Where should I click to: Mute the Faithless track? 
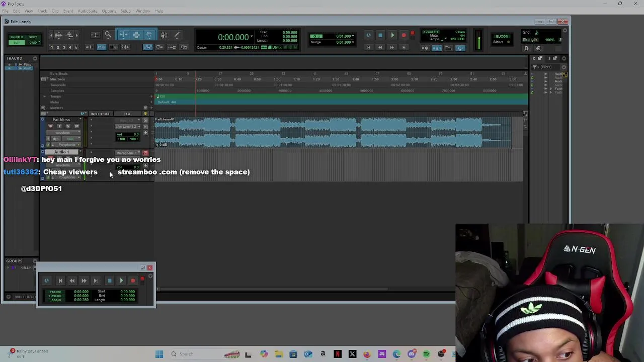pyautogui.click(x=77, y=126)
